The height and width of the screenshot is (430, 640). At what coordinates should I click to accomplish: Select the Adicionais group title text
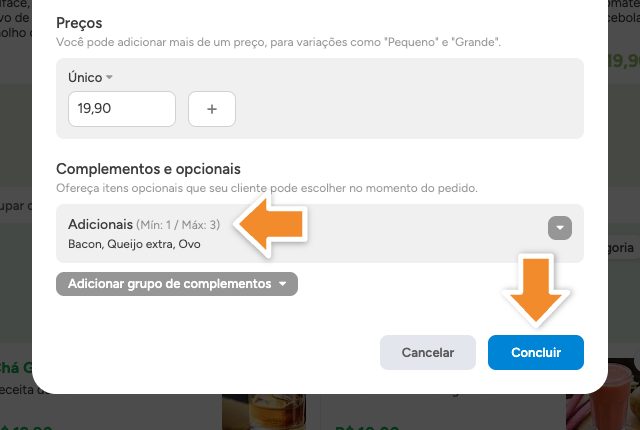[100, 224]
